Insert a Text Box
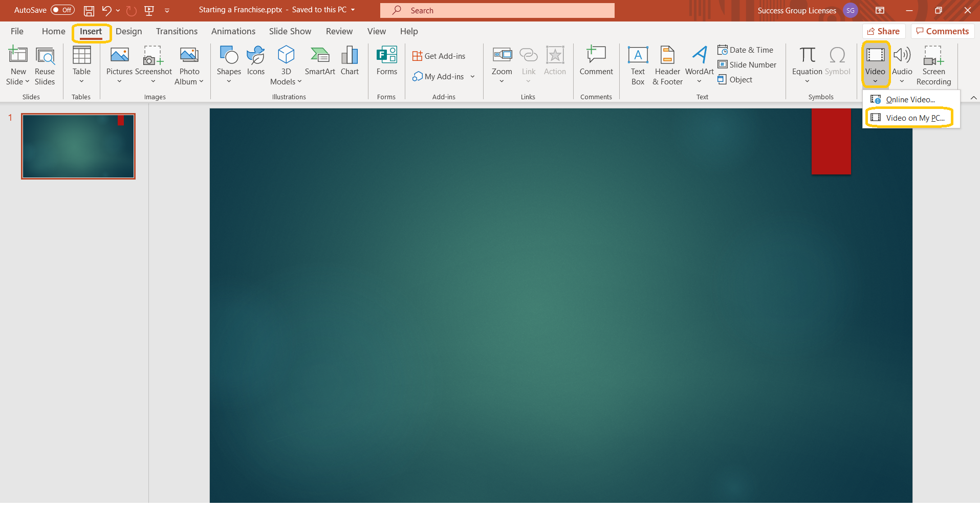 tap(638, 65)
